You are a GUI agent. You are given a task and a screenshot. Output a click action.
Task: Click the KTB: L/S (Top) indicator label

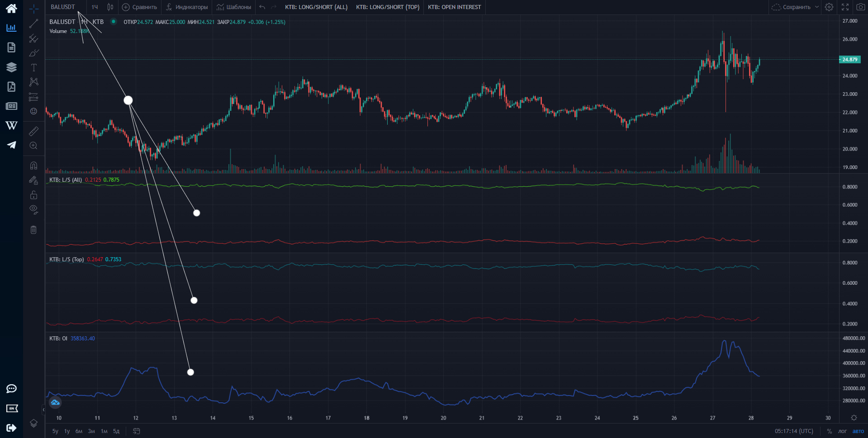[66, 259]
